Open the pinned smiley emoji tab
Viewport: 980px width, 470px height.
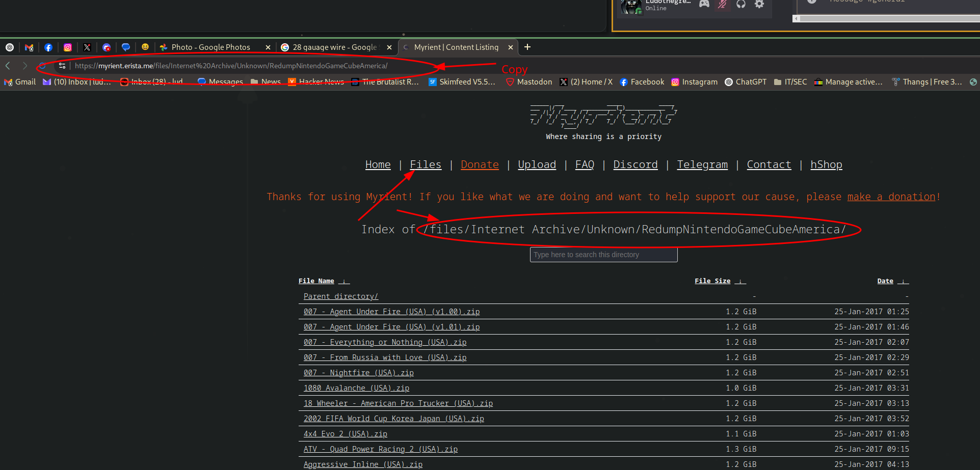pos(145,47)
